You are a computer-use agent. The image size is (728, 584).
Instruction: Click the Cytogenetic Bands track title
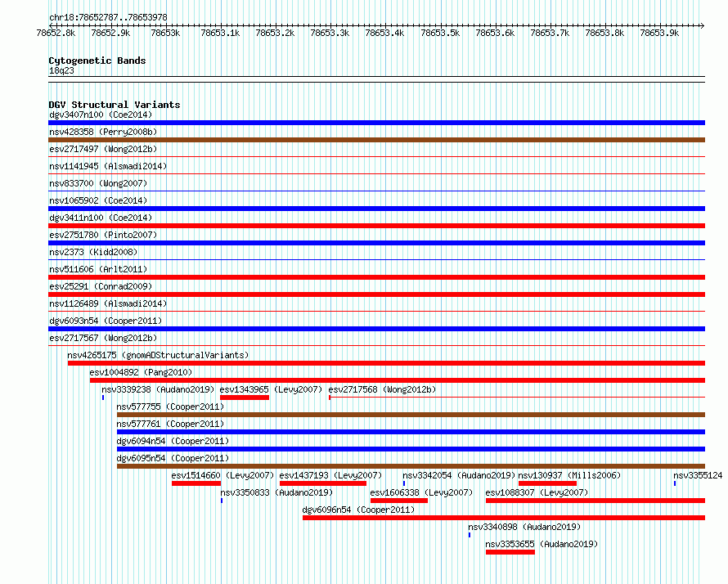[97, 61]
